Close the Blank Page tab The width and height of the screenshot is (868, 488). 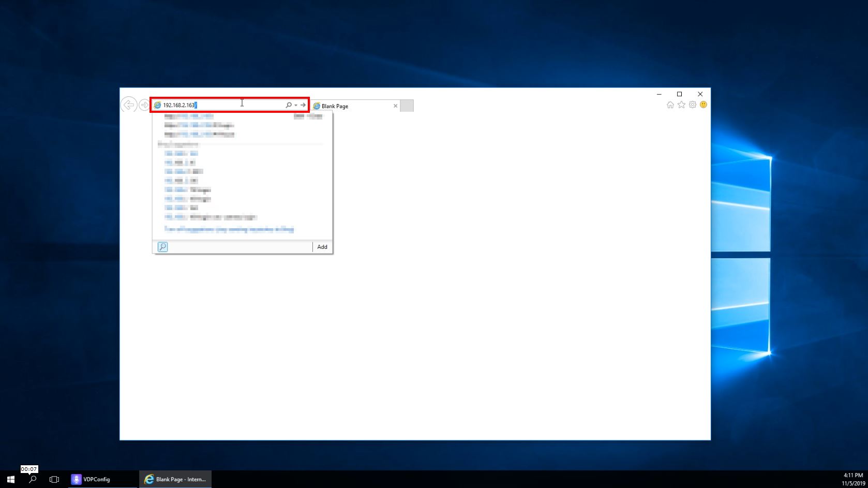[396, 106]
